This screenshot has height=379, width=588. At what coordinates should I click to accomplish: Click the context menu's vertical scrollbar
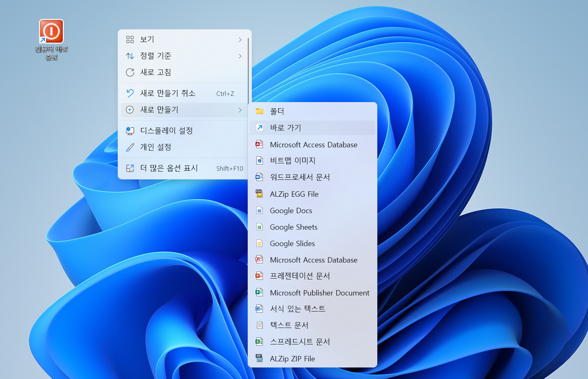click(x=249, y=70)
